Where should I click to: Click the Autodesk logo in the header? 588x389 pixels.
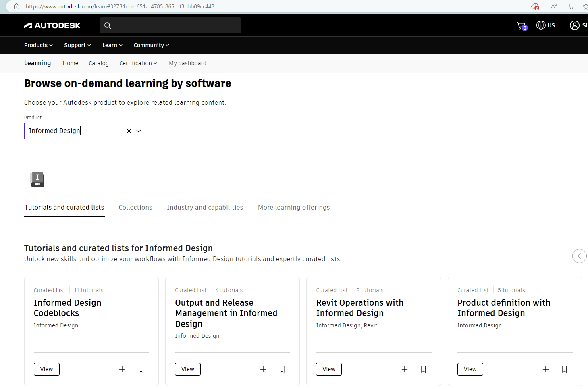tap(52, 25)
